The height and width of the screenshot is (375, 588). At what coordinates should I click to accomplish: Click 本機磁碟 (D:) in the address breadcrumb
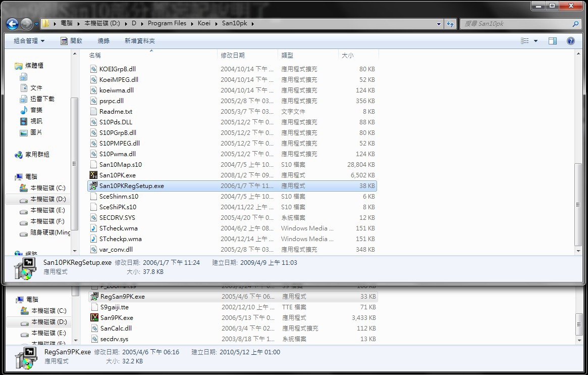click(x=102, y=23)
